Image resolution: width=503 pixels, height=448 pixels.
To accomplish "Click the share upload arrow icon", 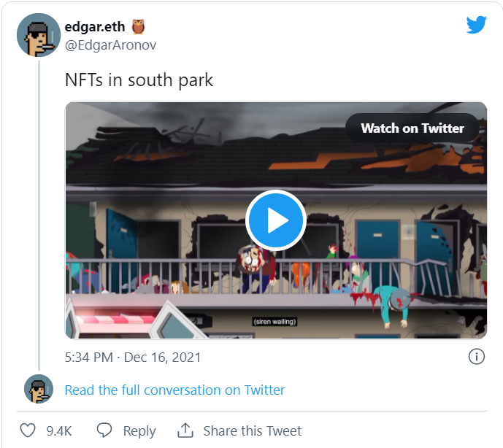I will (185, 430).
